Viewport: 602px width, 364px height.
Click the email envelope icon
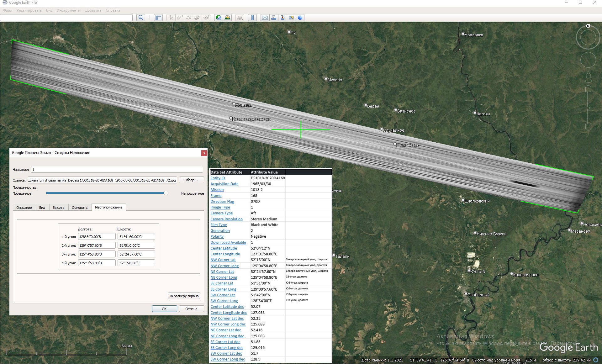click(265, 18)
